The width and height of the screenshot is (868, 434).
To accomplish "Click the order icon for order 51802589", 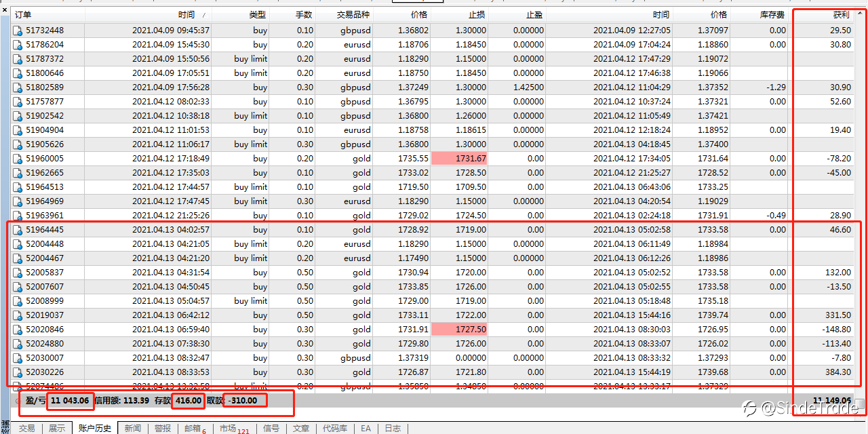I will 18,87.
